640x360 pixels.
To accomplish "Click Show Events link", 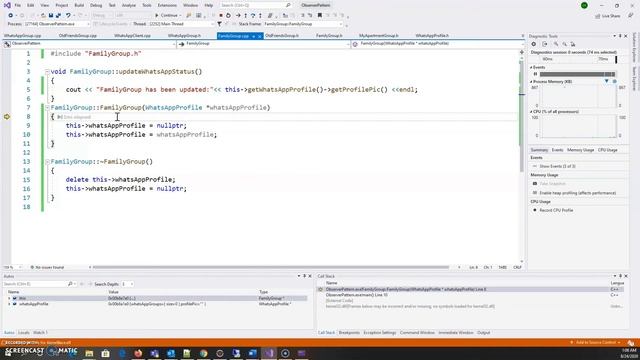I will 557,167.
